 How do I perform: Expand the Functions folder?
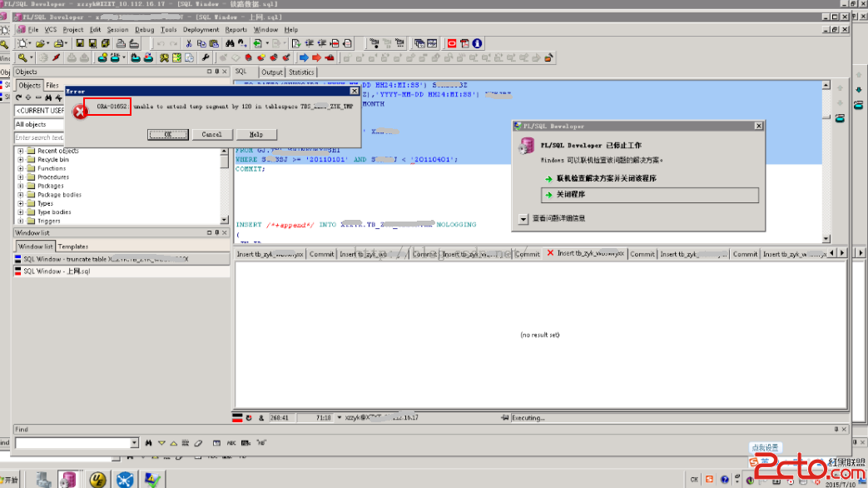pos(21,168)
